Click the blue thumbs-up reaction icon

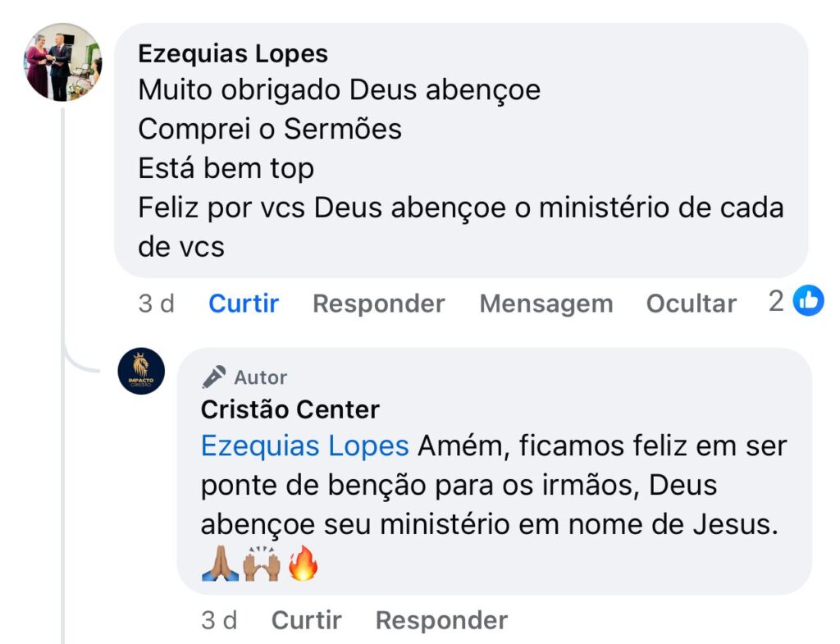coord(808,301)
